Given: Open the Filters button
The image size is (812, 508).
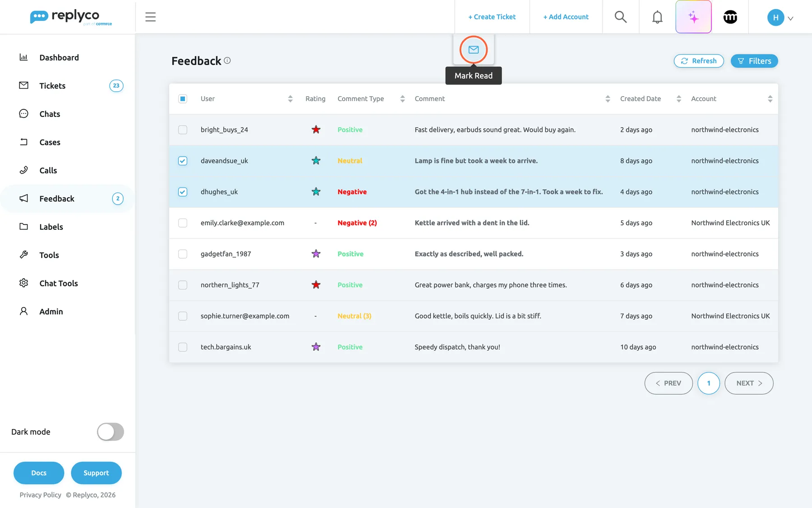Looking at the screenshot, I should (754, 61).
